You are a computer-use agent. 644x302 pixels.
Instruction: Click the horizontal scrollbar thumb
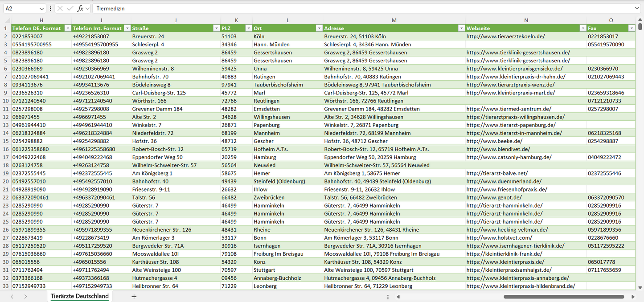tap(563, 297)
